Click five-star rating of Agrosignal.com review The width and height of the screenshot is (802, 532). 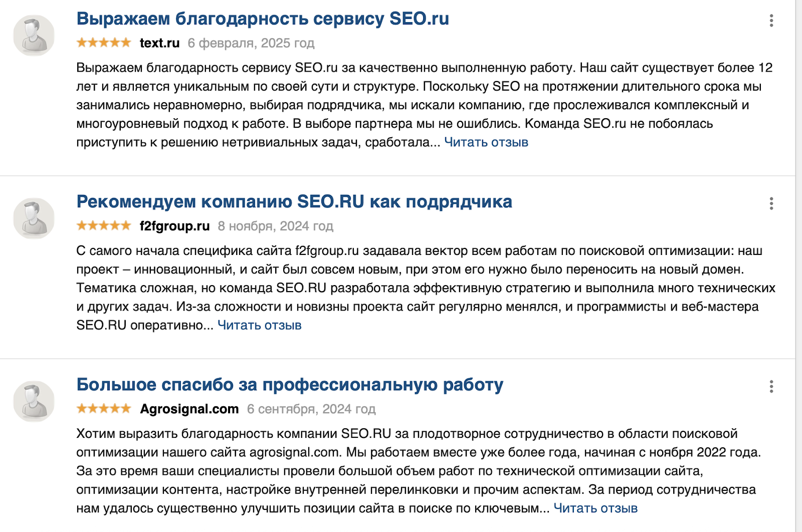pos(104,409)
